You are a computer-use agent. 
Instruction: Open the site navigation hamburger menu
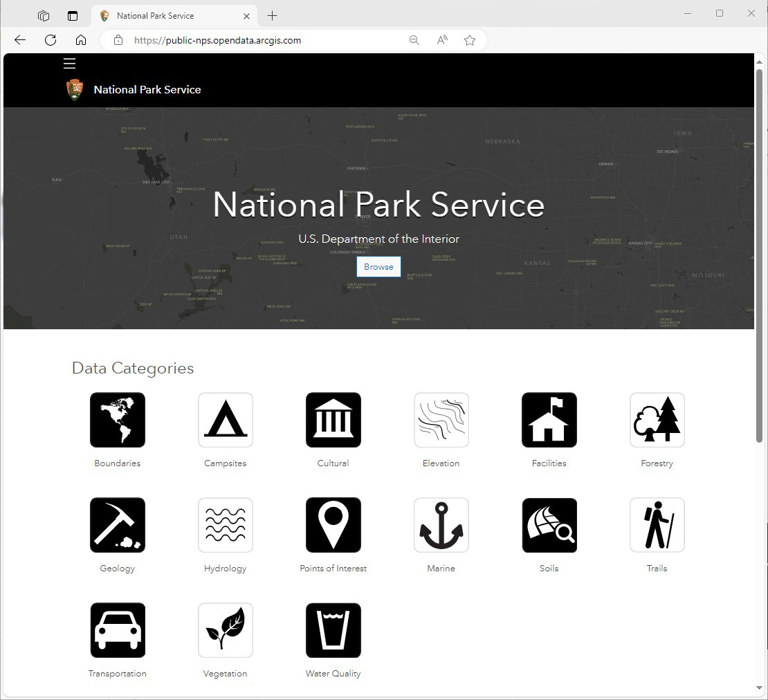(x=69, y=63)
